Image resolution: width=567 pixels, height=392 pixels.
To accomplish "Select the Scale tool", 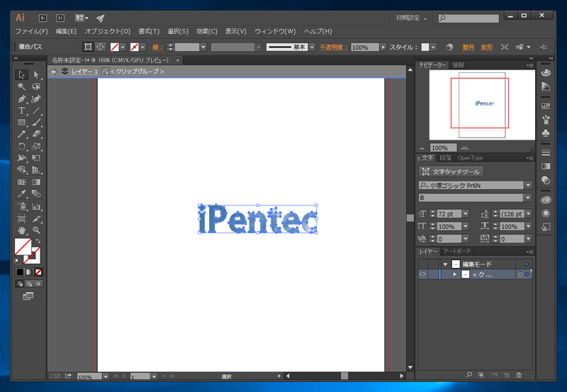I will (36, 146).
